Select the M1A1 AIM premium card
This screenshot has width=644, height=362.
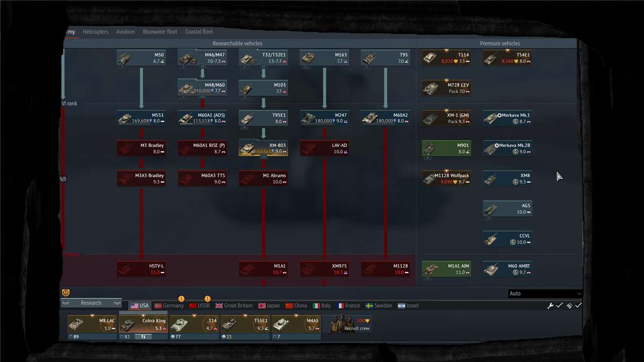[447, 269]
